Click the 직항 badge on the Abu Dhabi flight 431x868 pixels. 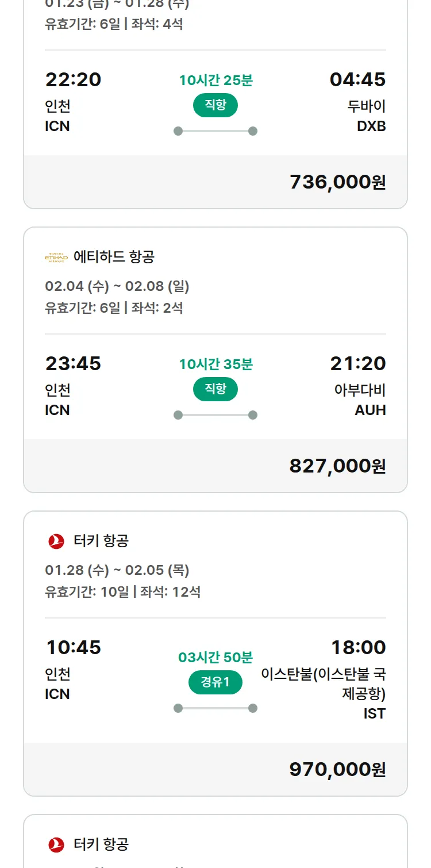click(215, 389)
